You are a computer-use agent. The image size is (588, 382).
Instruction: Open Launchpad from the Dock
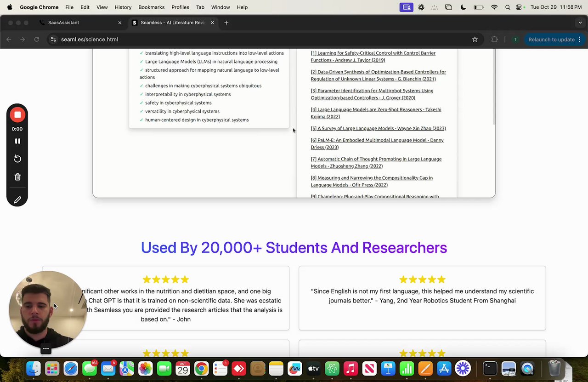tap(52, 369)
